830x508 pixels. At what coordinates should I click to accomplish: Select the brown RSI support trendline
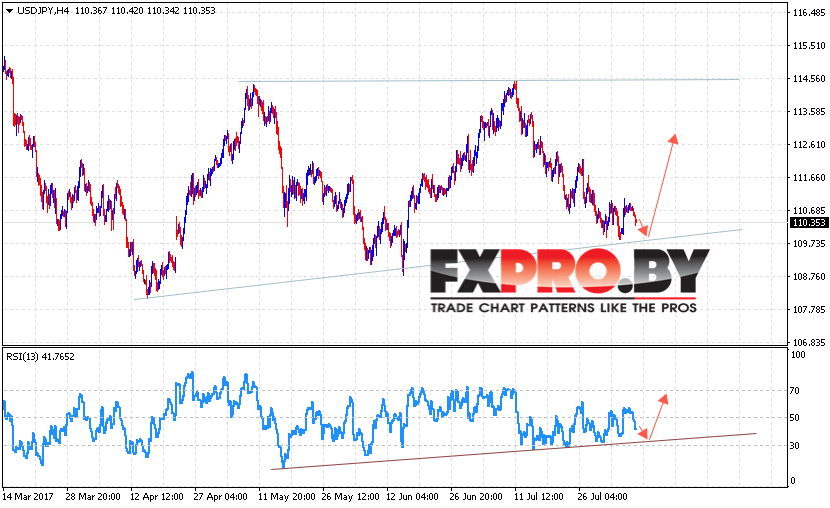click(x=513, y=451)
